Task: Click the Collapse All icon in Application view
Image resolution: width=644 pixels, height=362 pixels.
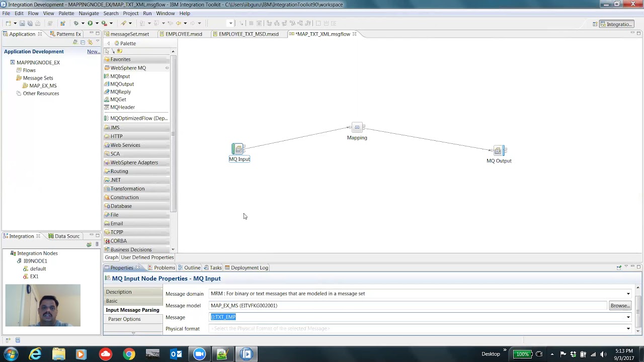Action: coord(83,42)
